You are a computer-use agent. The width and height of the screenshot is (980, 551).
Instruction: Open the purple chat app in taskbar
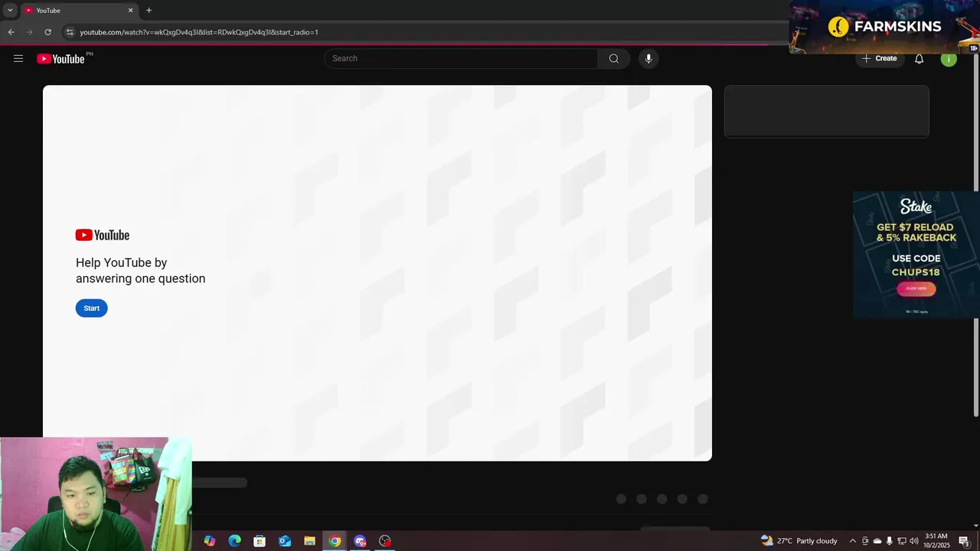point(360,541)
